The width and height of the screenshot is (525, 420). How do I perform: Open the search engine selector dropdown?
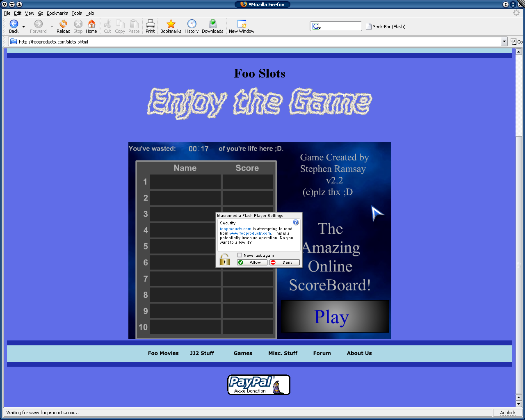tap(316, 27)
